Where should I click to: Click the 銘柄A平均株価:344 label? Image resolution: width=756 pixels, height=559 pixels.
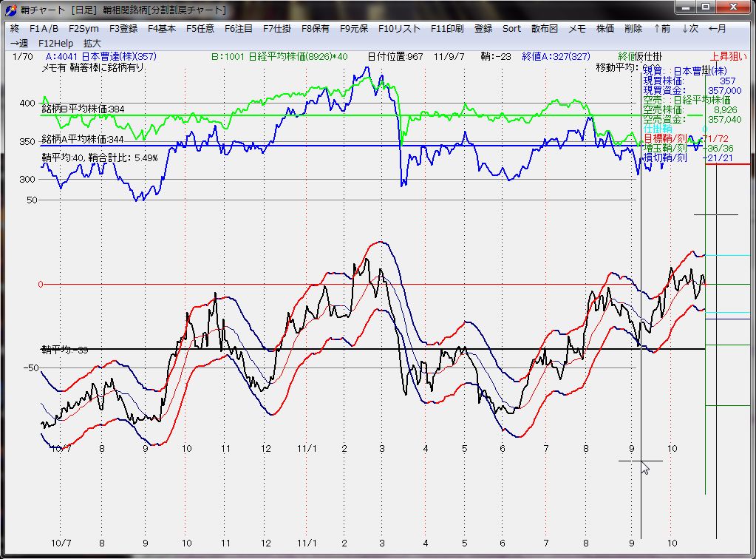(83, 140)
